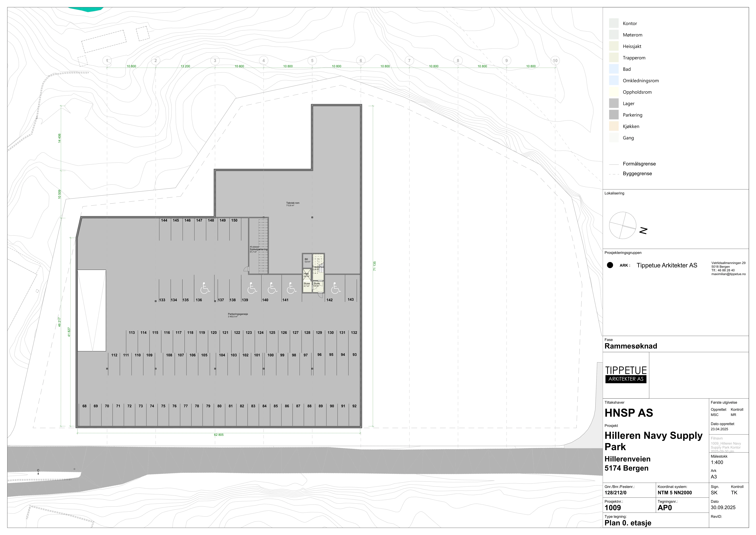Click parking space number 112
Viewport: 756px width, 535px height.
click(114, 355)
